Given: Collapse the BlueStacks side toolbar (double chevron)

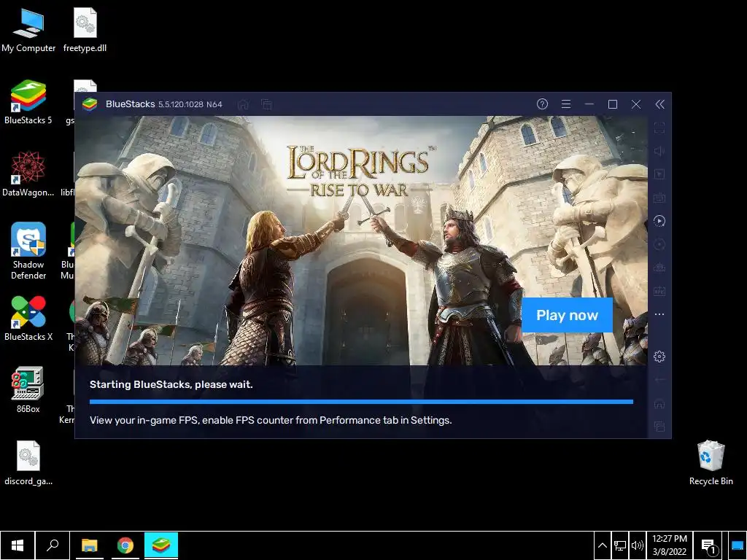Looking at the screenshot, I should point(659,104).
